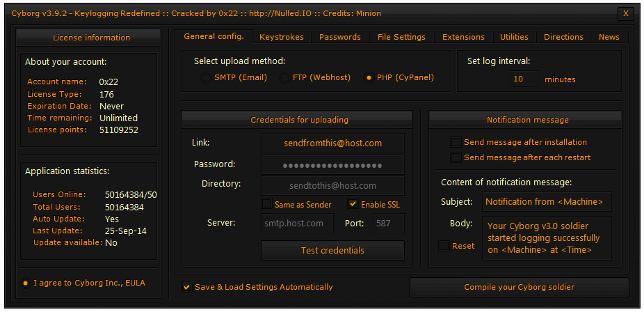Enable Send message after each restart

coord(456,157)
